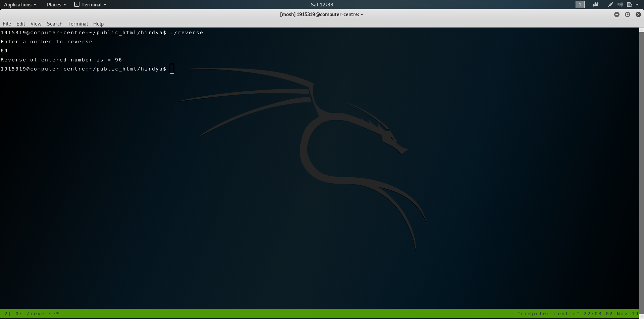This screenshot has width=644, height=319.
Task: Expand the system menu arrow
Action: tap(637, 5)
